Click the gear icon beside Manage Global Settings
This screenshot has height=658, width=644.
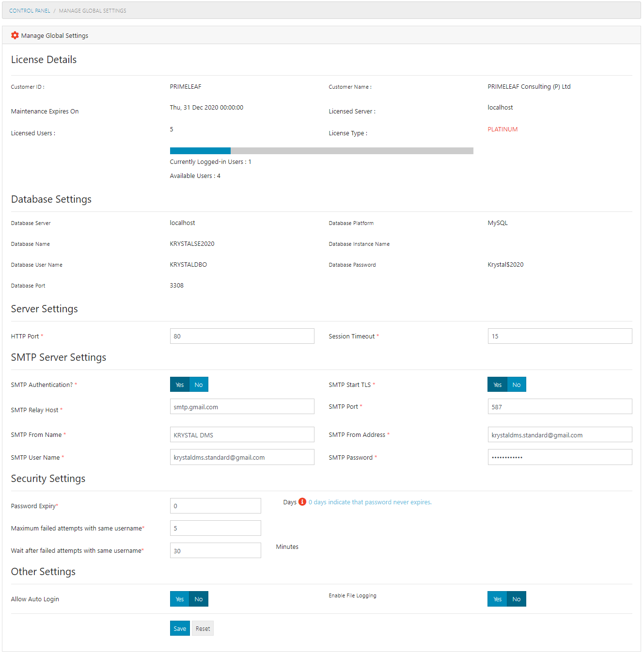point(15,35)
